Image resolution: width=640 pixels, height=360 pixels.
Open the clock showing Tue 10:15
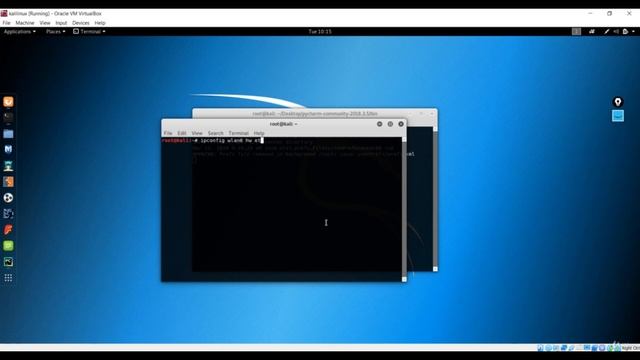[320, 31]
